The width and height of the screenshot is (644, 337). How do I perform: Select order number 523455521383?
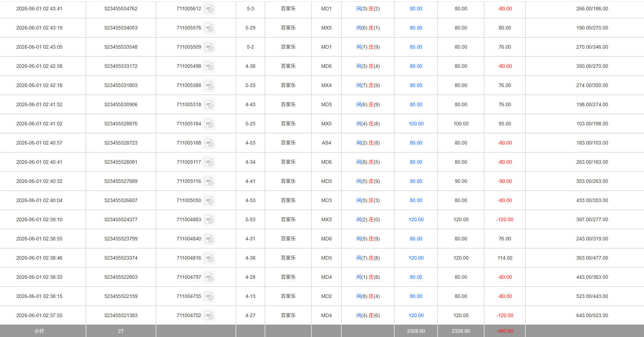pyautogui.click(x=121, y=315)
